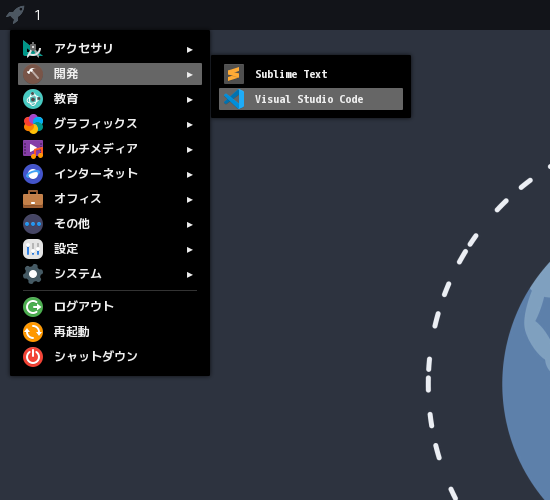The image size is (550, 500).
Task: Click the マルチメディア film and music icon
Action: point(33,149)
